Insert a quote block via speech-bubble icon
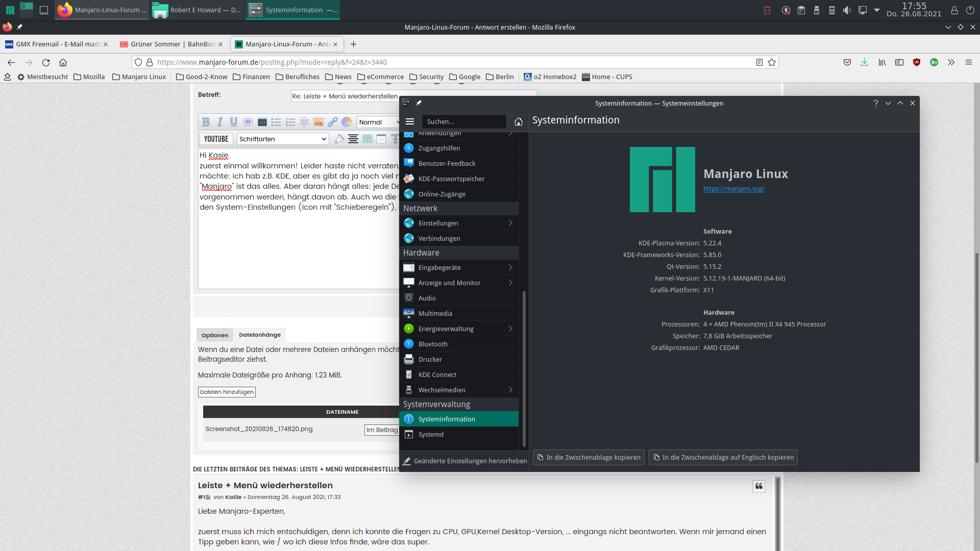This screenshot has height=551, width=980. pos(248,122)
